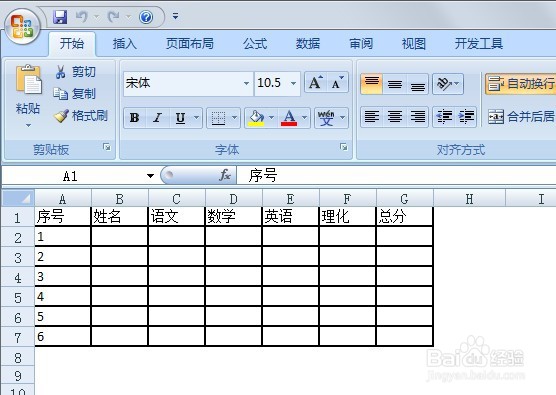Click the Increase Font Size icon
Image resolution: width=556 pixels, height=395 pixels.
[316, 83]
